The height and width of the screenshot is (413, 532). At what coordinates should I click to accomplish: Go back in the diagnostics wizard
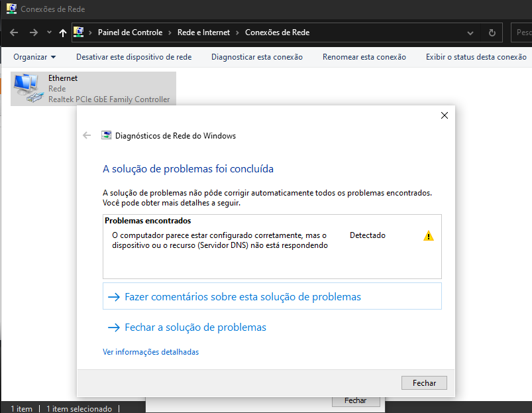[x=87, y=135]
